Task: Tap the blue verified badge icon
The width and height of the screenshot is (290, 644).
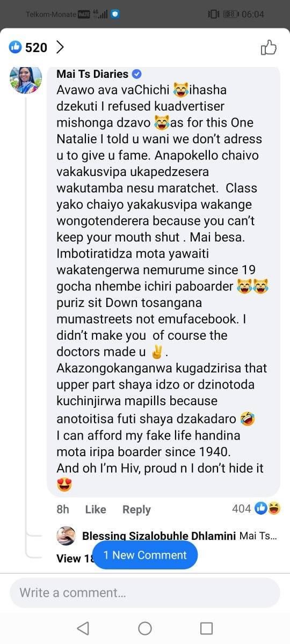Action: pyautogui.click(x=137, y=74)
